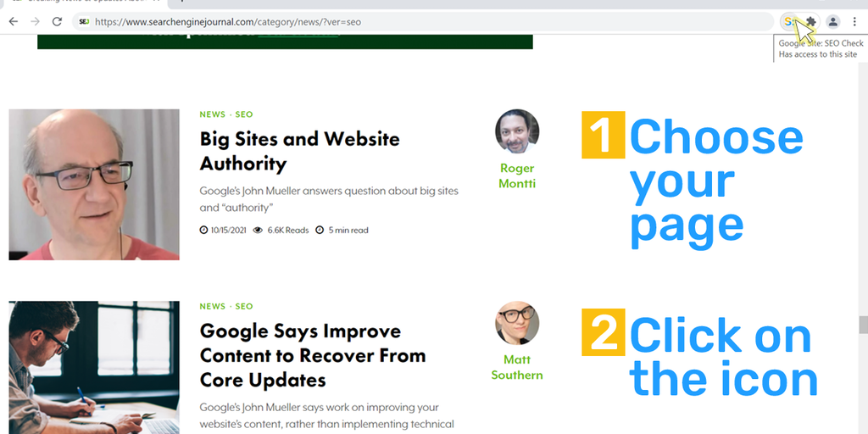The width and height of the screenshot is (868, 434).
Task: Click the Big Sites article summary text
Action: 329,199
